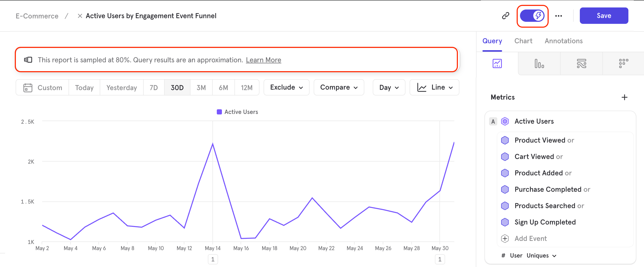Close report with X icon beside title

80,16
